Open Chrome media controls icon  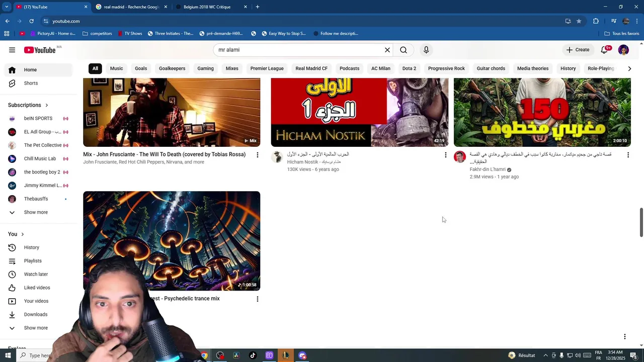click(x=613, y=21)
